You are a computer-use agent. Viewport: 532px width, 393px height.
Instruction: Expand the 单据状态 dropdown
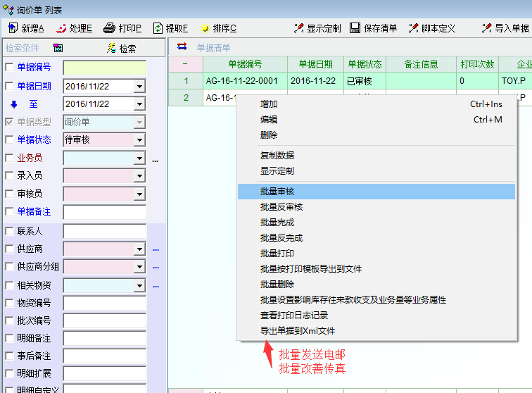139,140
